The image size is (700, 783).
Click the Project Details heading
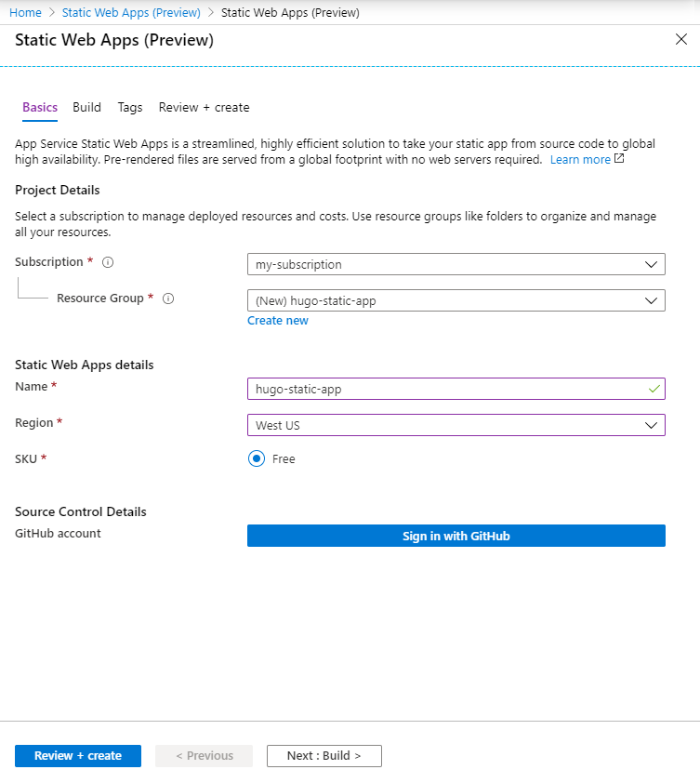[x=58, y=191]
